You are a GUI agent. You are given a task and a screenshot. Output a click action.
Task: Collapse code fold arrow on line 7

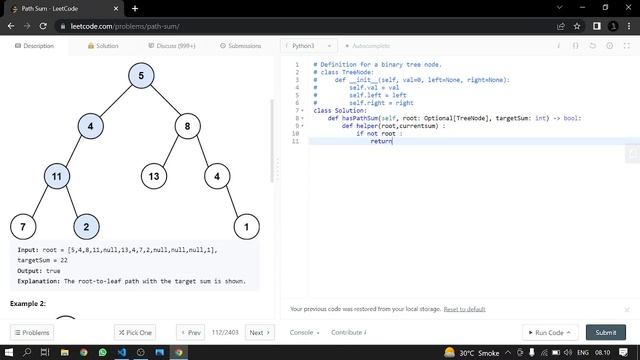pyautogui.click(x=302, y=111)
